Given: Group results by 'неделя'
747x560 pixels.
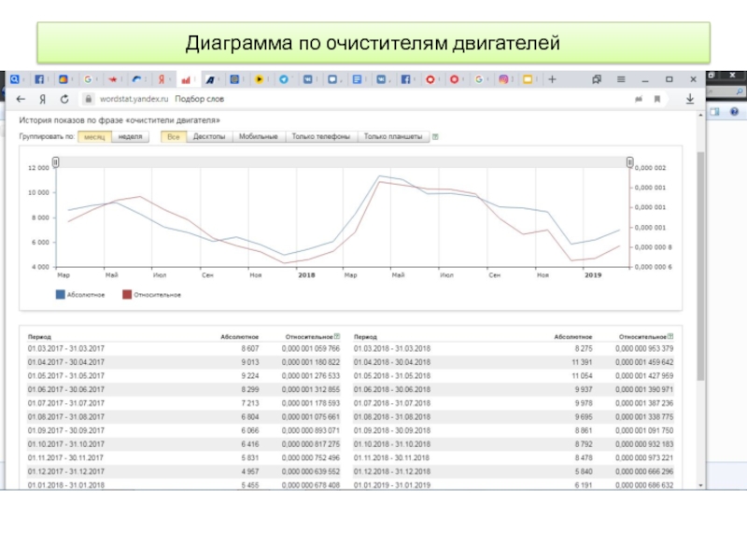Looking at the screenshot, I should (131, 137).
